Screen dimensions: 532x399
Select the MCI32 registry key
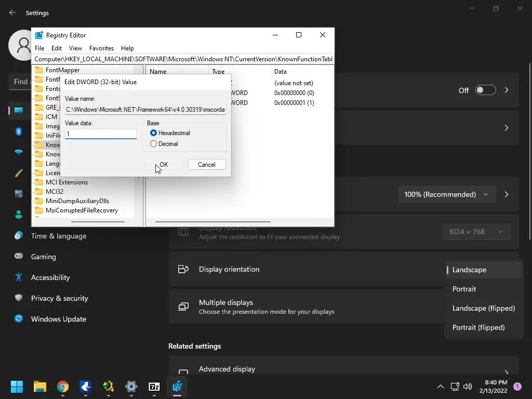pyautogui.click(x=54, y=191)
